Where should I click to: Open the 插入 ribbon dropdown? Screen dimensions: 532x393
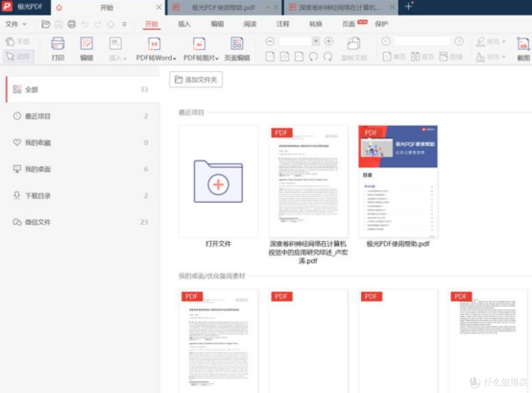tap(117, 49)
